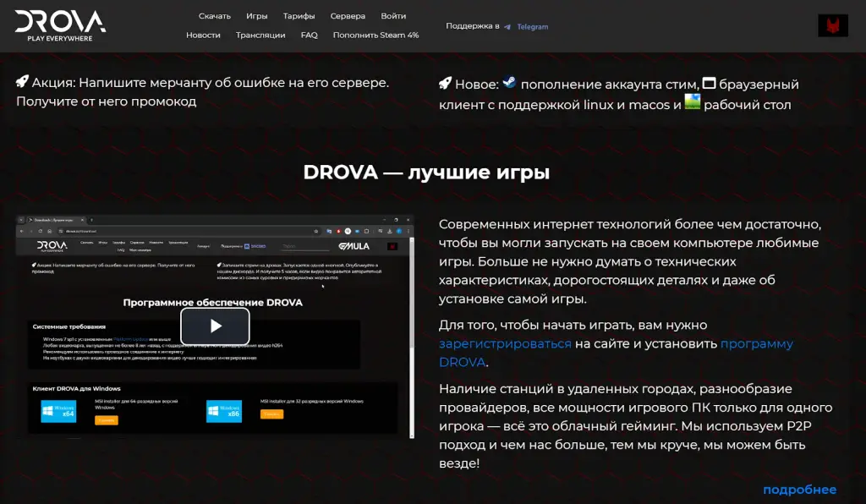This screenshot has width=866, height=504.
Task: Click the DROVA — лучшие игры heading
Action: click(x=426, y=173)
